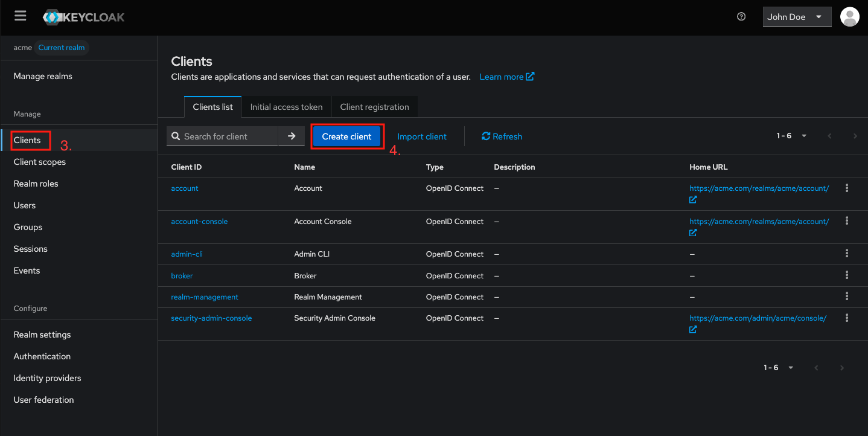The image size is (868, 436).
Task: Refresh the clients list
Action: coord(502,136)
